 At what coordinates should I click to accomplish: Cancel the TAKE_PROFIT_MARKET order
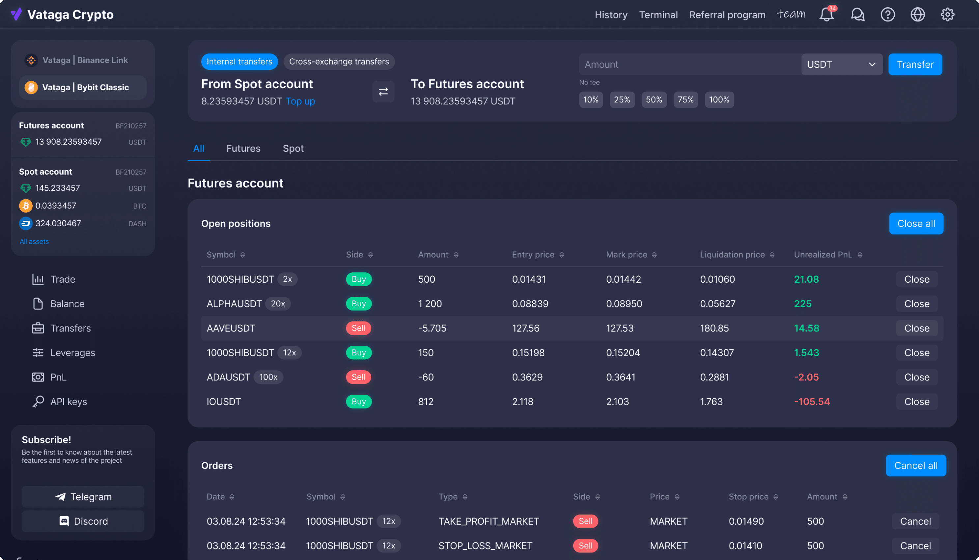(x=915, y=521)
